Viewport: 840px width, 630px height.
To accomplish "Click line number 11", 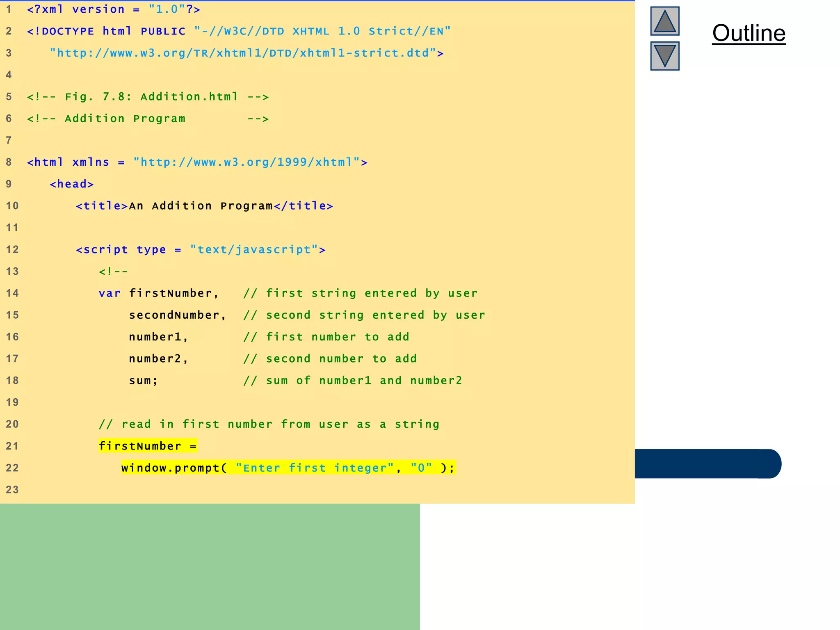I will coord(12,228).
